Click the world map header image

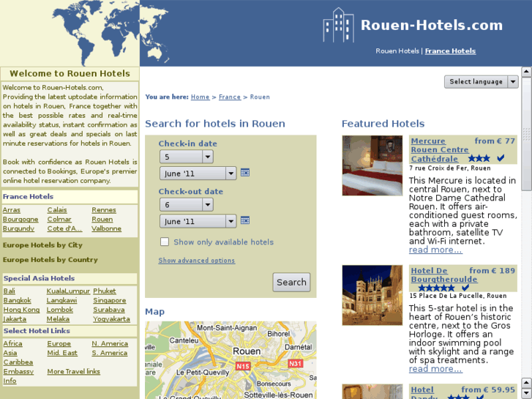coord(110,33)
